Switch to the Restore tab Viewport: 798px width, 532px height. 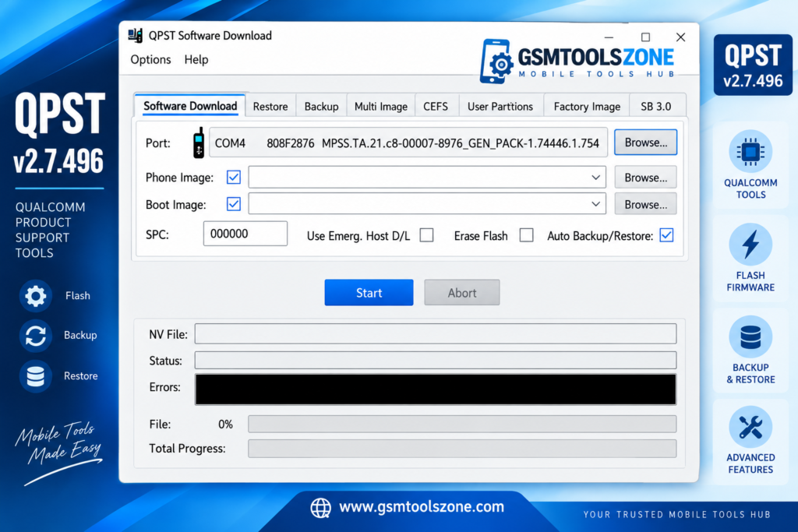pos(270,106)
